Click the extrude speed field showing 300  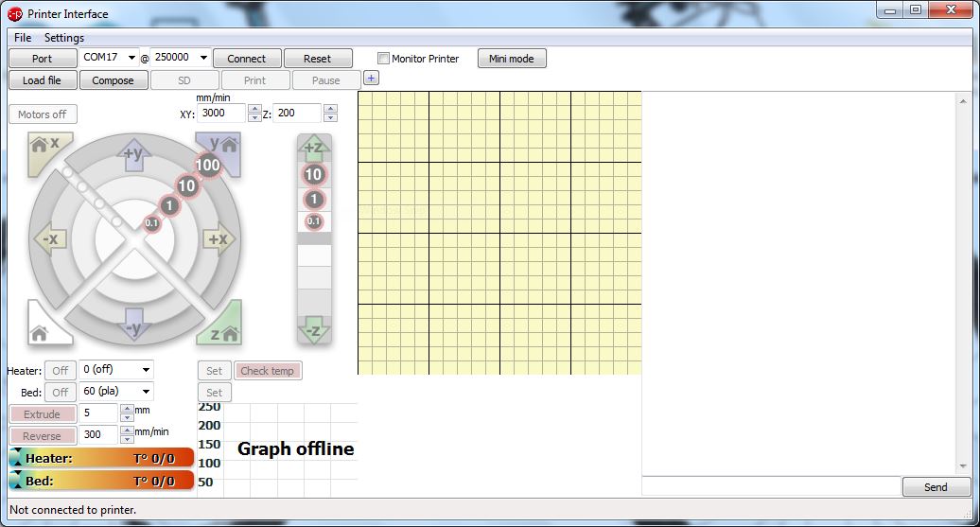(98, 434)
